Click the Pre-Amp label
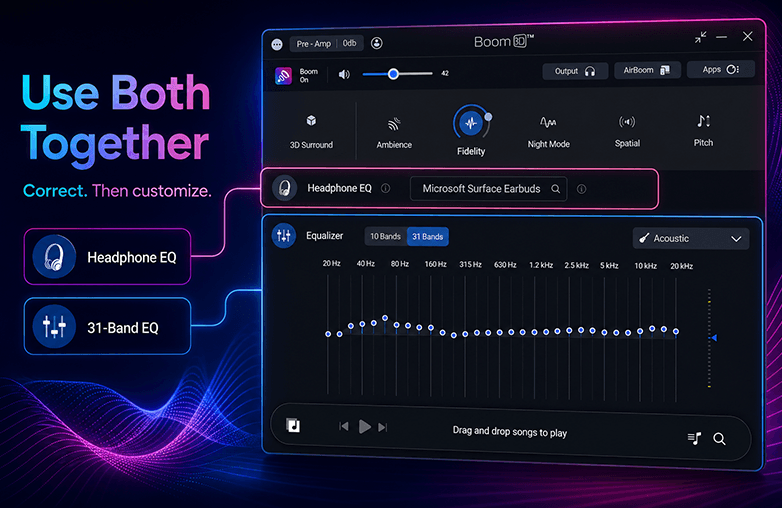The width and height of the screenshot is (782, 508). coord(313,44)
